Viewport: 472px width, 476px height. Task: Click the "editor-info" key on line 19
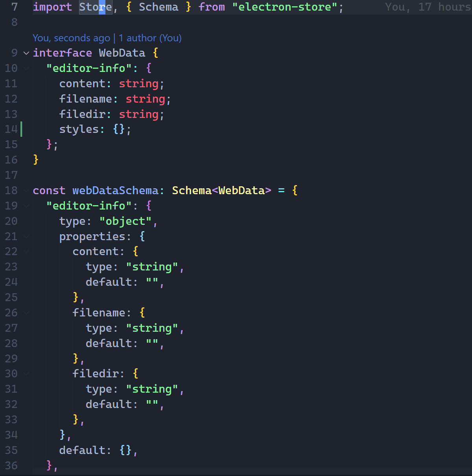[x=89, y=206]
